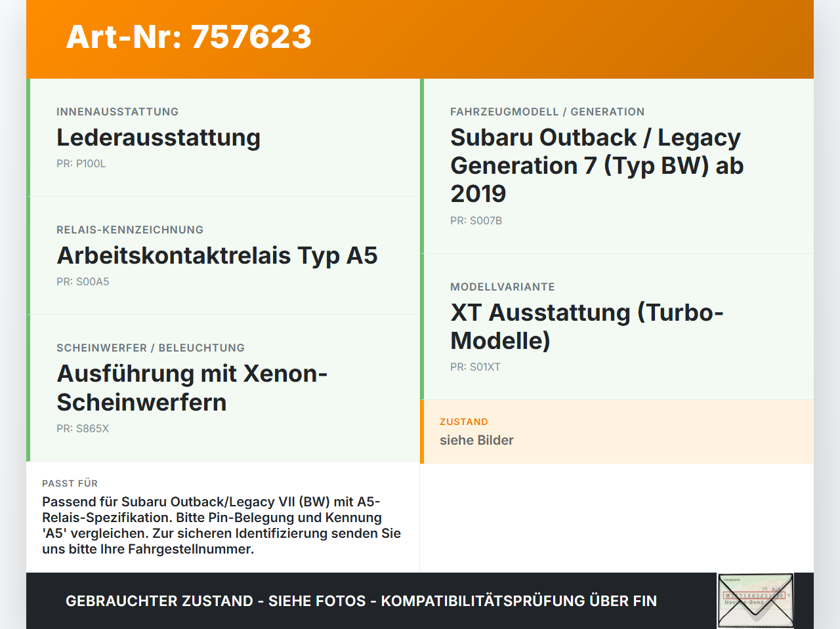The width and height of the screenshot is (840, 629).
Task: Click Subaru Outback / Legacy Generation 7 title
Action: (x=597, y=165)
